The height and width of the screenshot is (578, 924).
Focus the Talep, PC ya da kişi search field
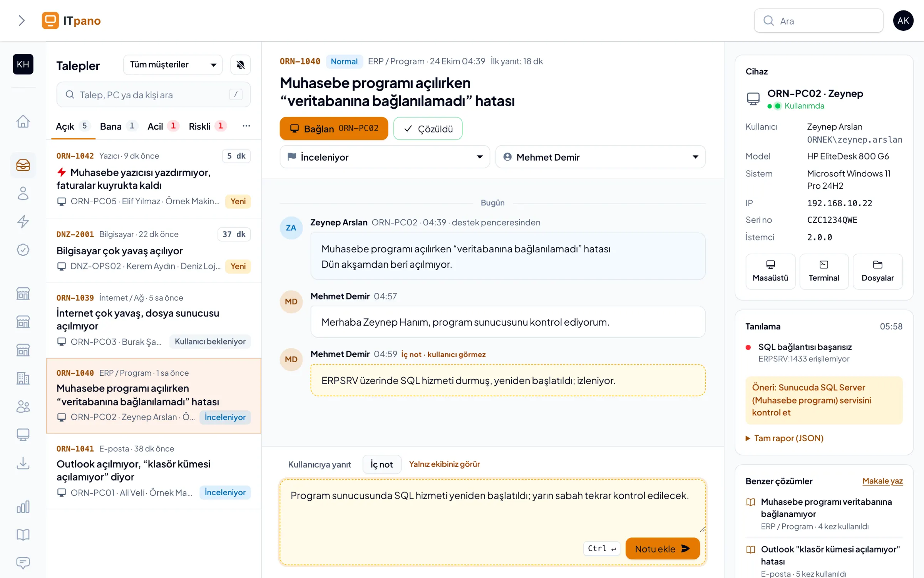click(x=153, y=94)
